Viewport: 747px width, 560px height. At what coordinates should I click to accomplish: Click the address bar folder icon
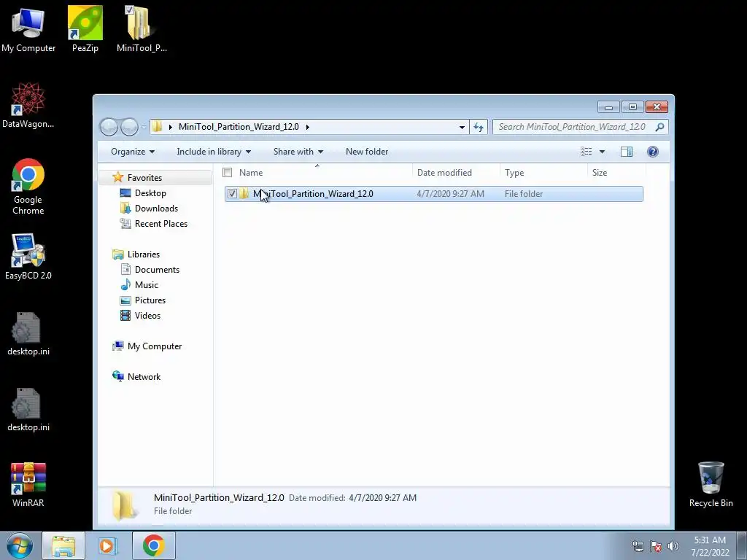click(158, 127)
